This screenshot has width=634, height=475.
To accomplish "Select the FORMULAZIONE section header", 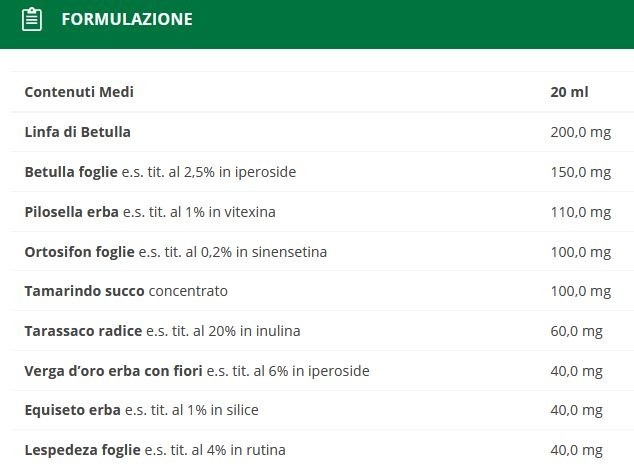I will coord(317,24).
